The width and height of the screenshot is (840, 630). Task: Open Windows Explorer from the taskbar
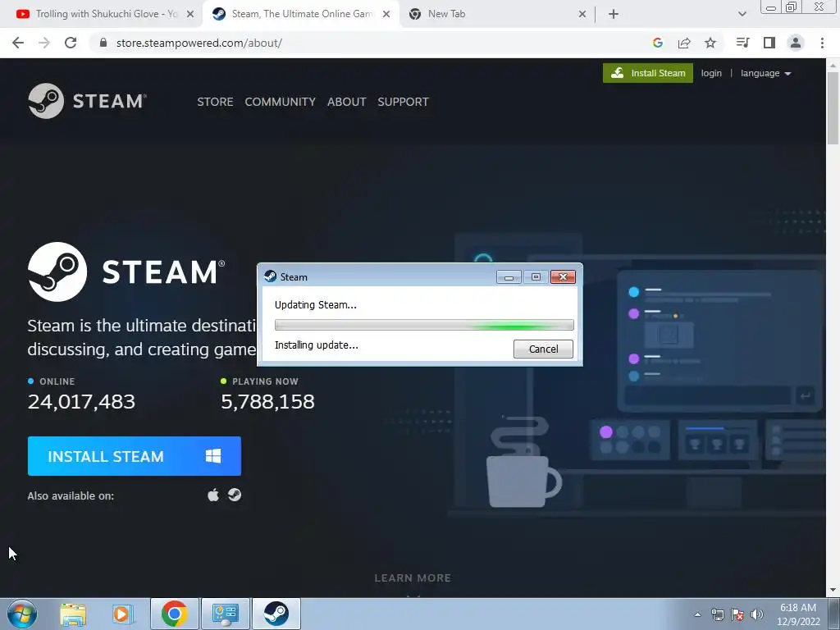coord(73,614)
